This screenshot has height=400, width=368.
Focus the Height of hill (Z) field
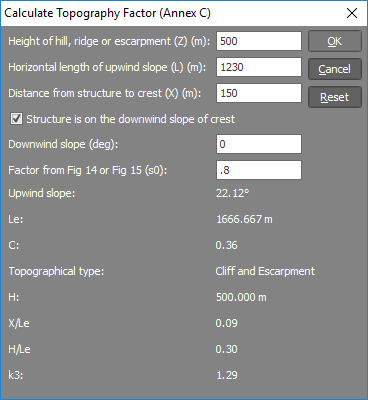[x=259, y=41]
